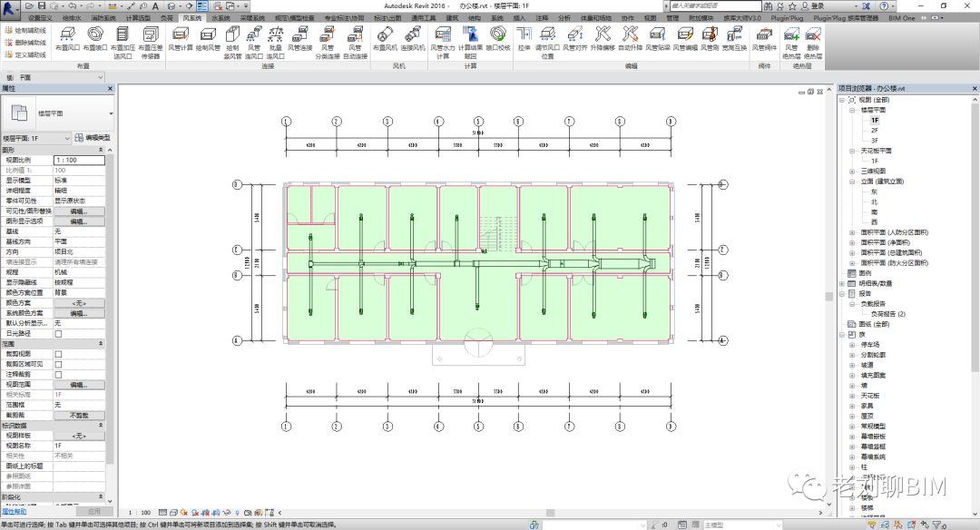This screenshot has width=980, height=530.
Task: Click the 升降偏移 offset tool
Action: pyautogui.click(x=603, y=39)
